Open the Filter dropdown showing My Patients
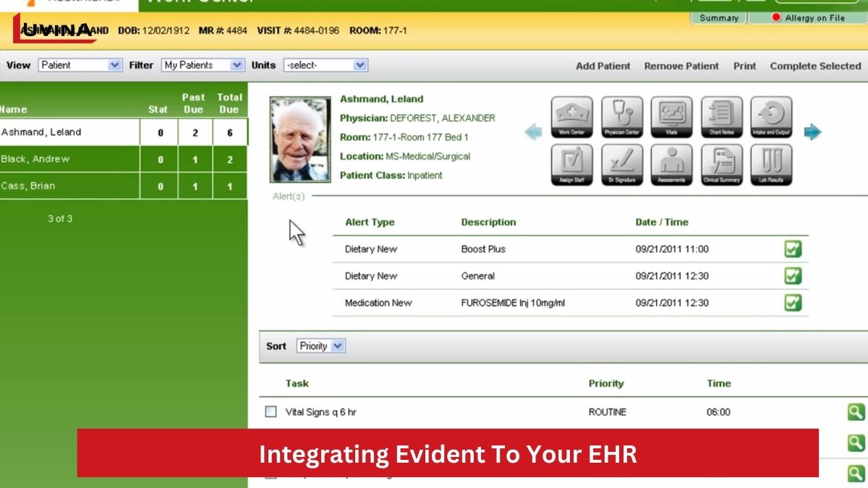Image resolution: width=868 pixels, height=488 pixels. tap(203, 65)
